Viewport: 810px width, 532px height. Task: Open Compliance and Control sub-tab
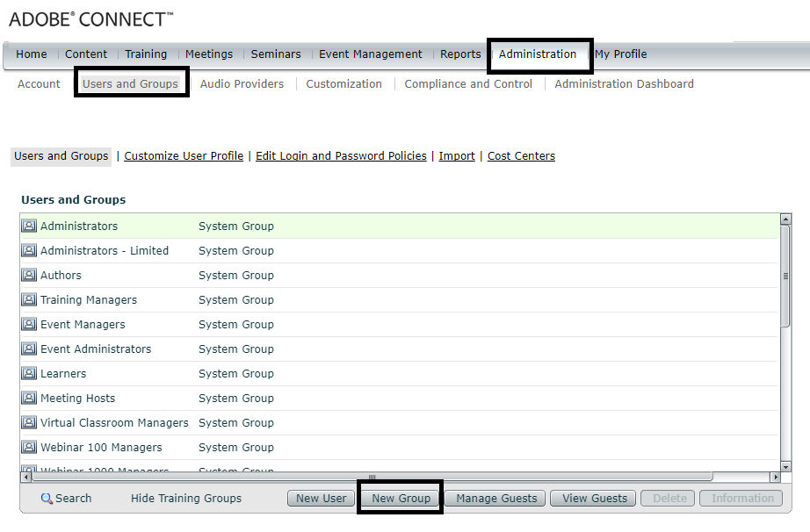468,84
